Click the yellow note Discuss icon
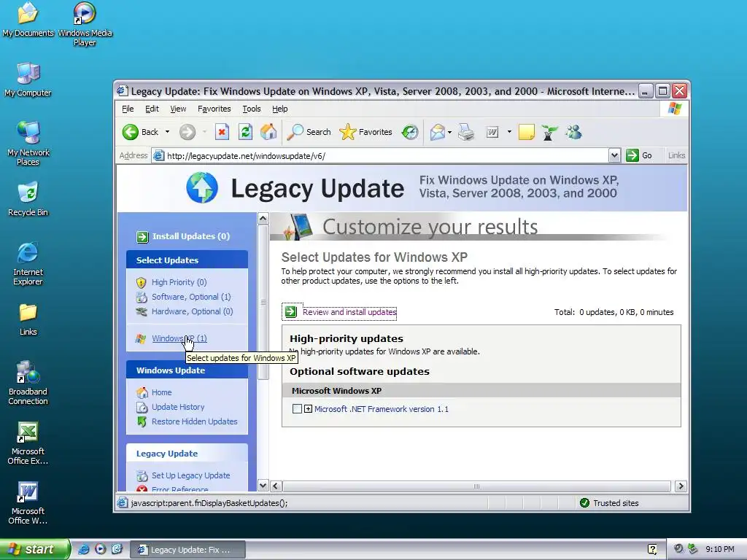 (x=526, y=132)
